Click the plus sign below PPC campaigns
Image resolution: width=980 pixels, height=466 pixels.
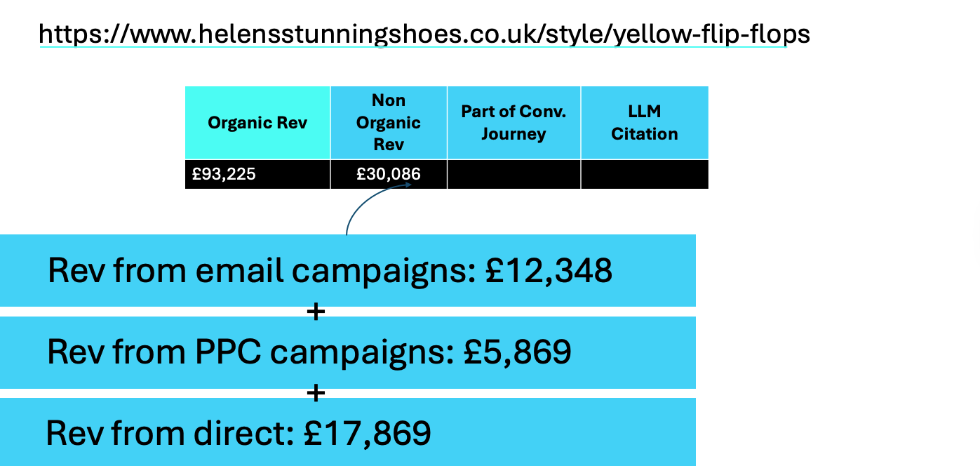316,393
